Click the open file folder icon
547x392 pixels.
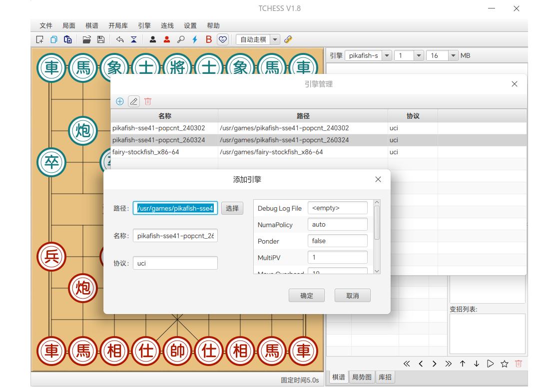(x=86, y=39)
